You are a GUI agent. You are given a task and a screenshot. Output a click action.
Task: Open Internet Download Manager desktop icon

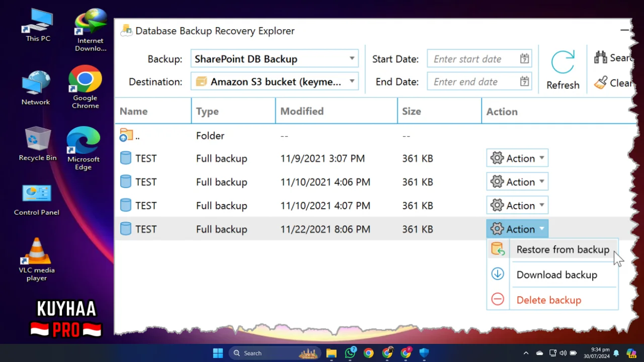click(91, 30)
